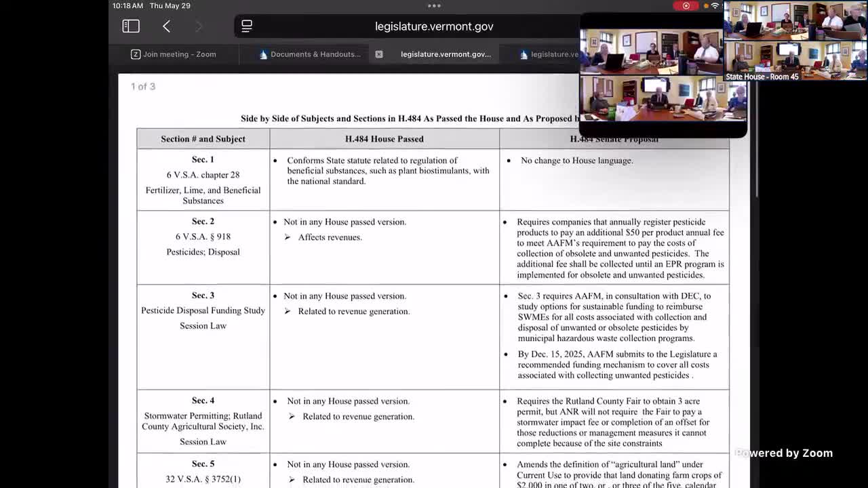Screen dimensions: 868x488
Task: Click the legislature.vermont.gov address field
Action: (x=434, y=26)
